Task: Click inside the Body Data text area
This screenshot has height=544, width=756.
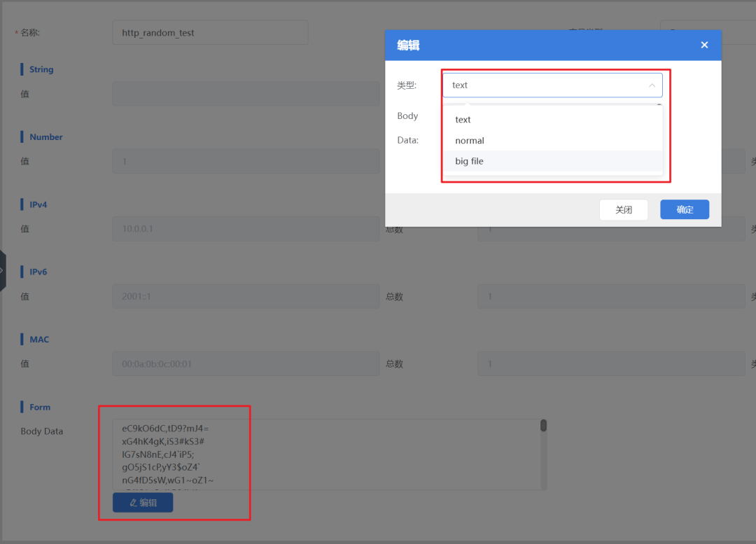Action: pos(330,454)
